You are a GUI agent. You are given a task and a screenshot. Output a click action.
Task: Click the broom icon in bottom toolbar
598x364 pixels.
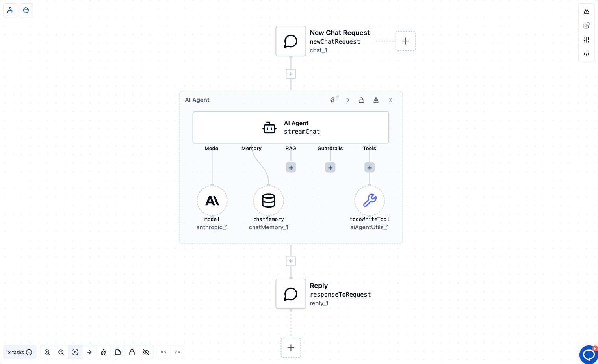coord(104,352)
